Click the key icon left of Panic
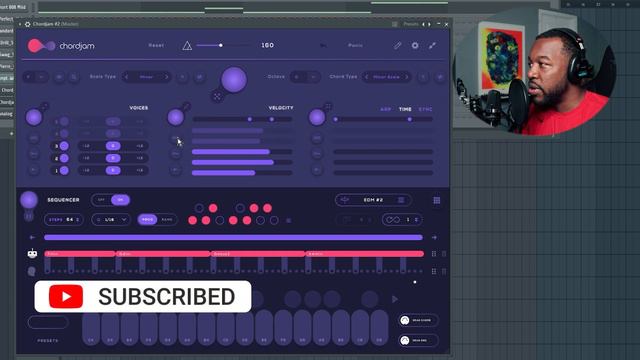 323,46
